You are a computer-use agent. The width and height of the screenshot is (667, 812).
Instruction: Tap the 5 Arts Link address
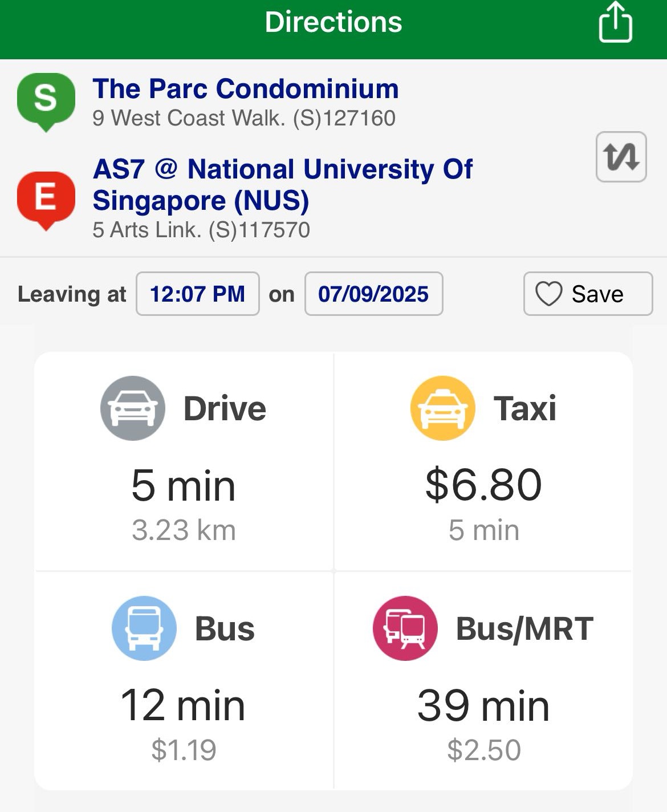point(201,230)
